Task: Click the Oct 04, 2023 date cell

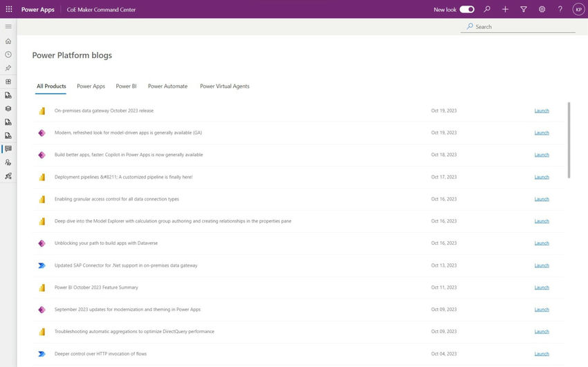Action: 444,354
